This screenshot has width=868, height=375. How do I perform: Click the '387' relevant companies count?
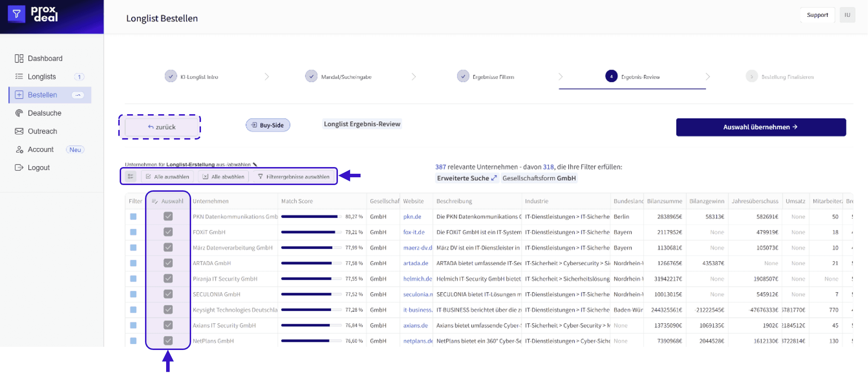click(441, 167)
